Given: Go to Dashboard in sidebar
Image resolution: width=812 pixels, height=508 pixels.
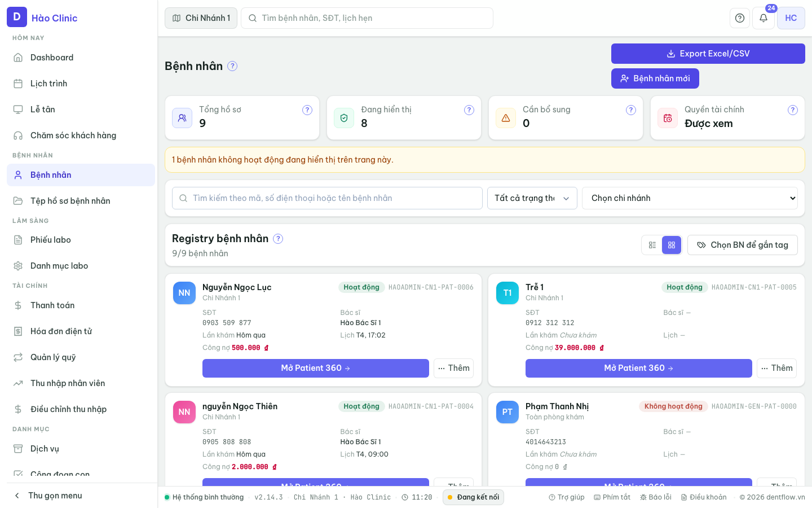Looking at the screenshot, I should (x=81, y=58).
